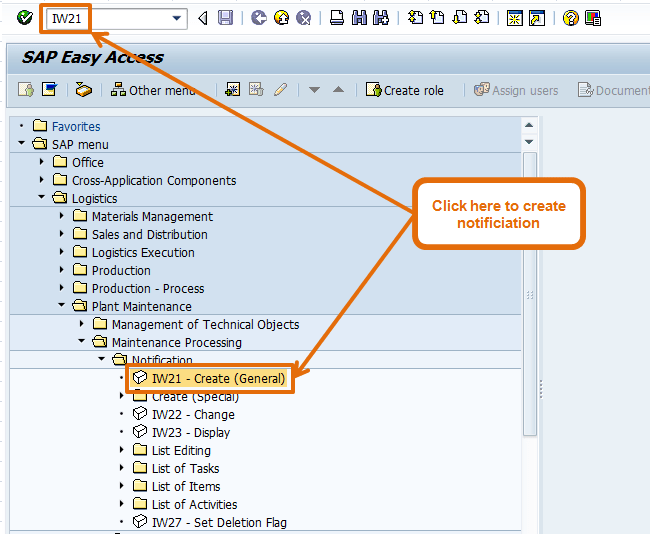Click the Documentation button
Viewport: 650px width, 534px height.
(x=614, y=90)
